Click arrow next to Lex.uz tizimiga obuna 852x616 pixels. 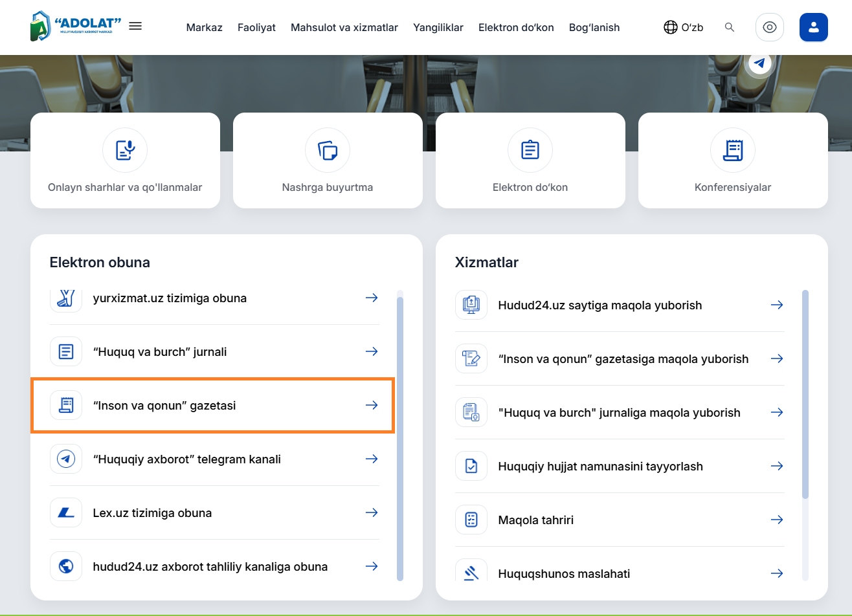(372, 512)
